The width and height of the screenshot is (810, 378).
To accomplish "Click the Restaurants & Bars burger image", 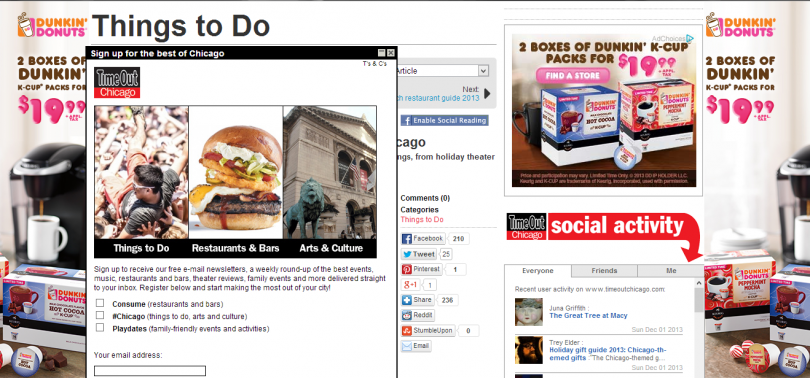I will click(236, 172).
